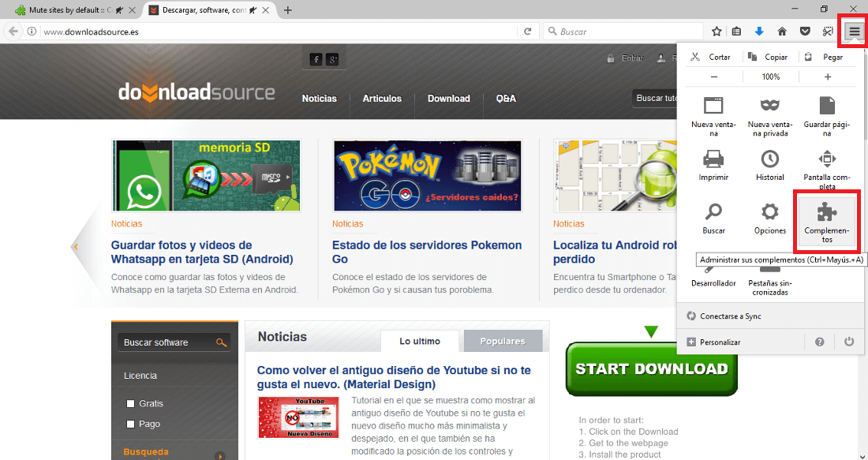
Task: Select the Mute sites by default tab
Action: (x=77, y=10)
